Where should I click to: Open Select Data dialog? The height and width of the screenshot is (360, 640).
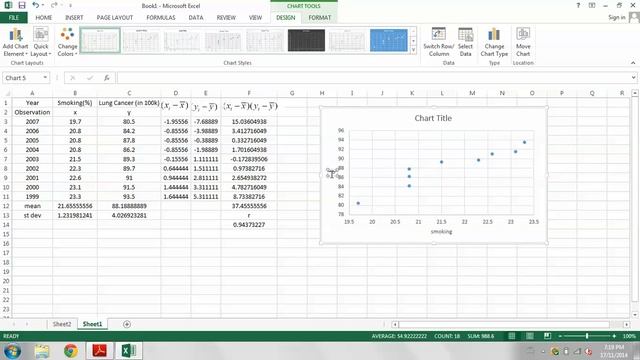point(465,42)
